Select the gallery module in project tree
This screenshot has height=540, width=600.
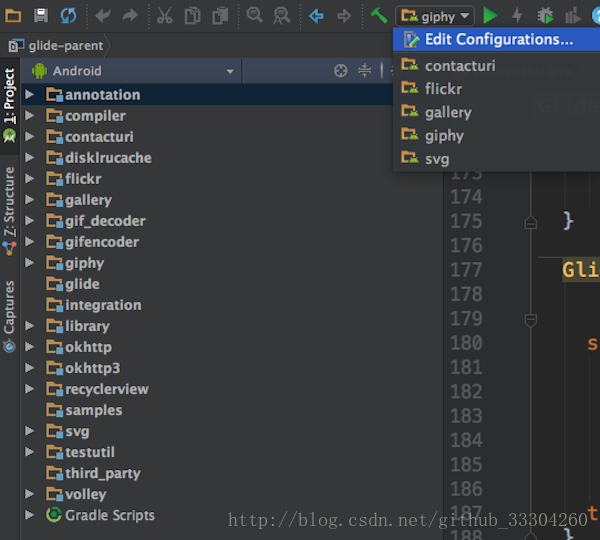pyautogui.click(x=88, y=200)
